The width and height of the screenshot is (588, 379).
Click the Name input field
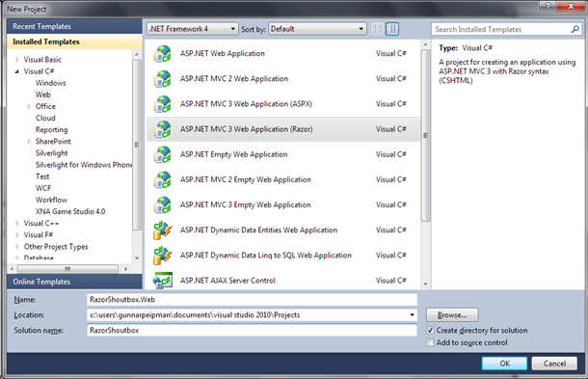(252, 300)
